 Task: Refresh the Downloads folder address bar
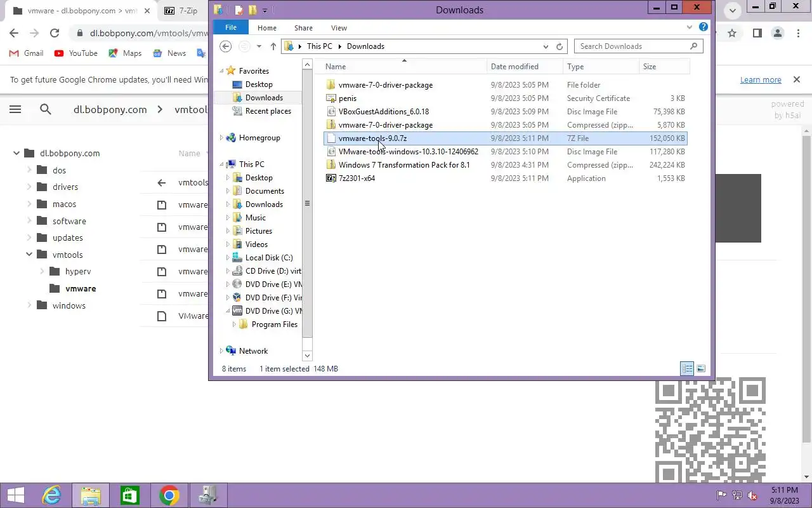(x=560, y=46)
